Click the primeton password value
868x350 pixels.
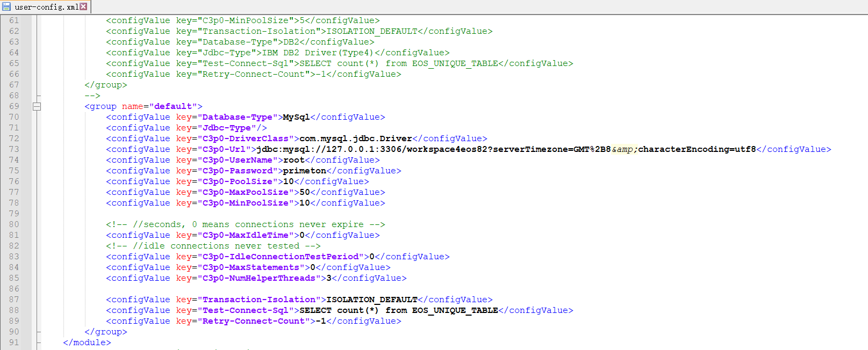[x=304, y=171]
